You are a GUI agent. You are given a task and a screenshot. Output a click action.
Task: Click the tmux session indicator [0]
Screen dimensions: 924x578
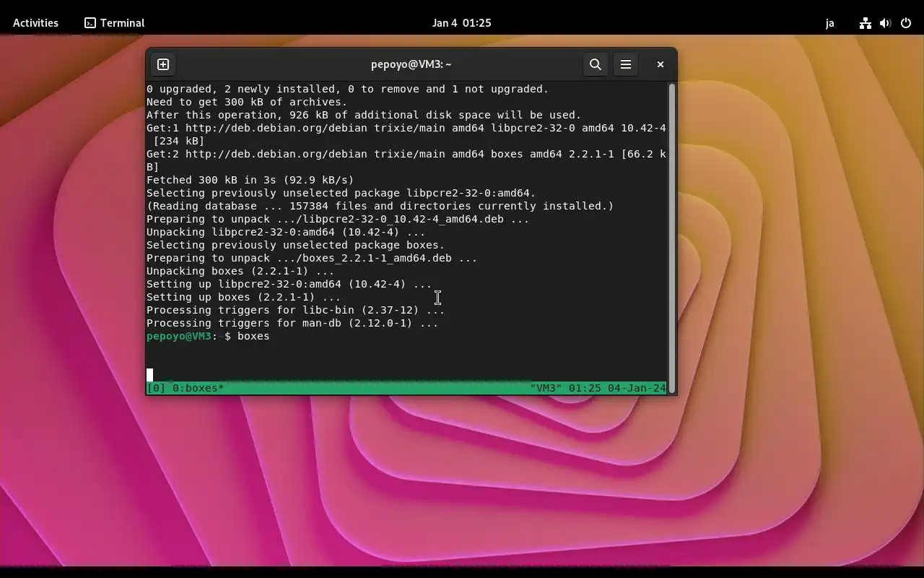[x=156, y=389]
